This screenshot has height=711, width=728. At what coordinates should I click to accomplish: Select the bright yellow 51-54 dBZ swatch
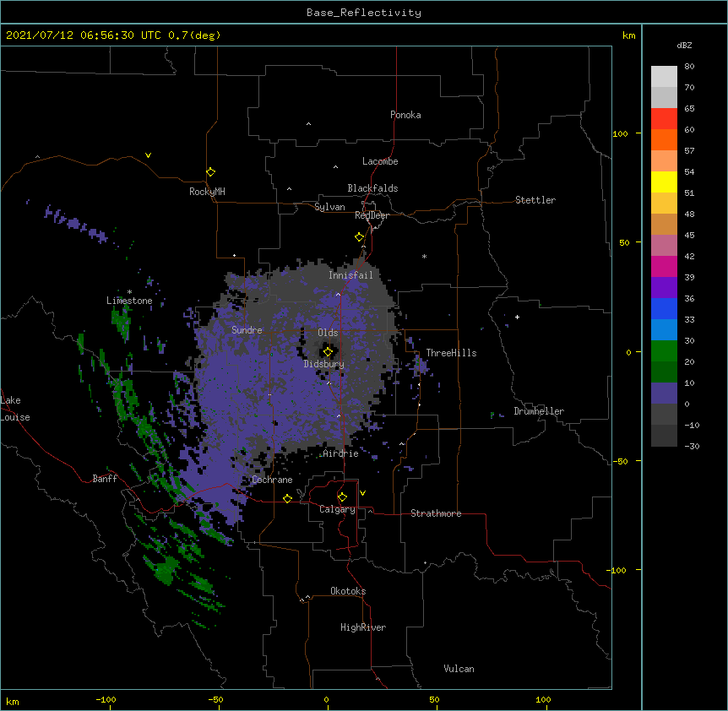click(664, 182)
